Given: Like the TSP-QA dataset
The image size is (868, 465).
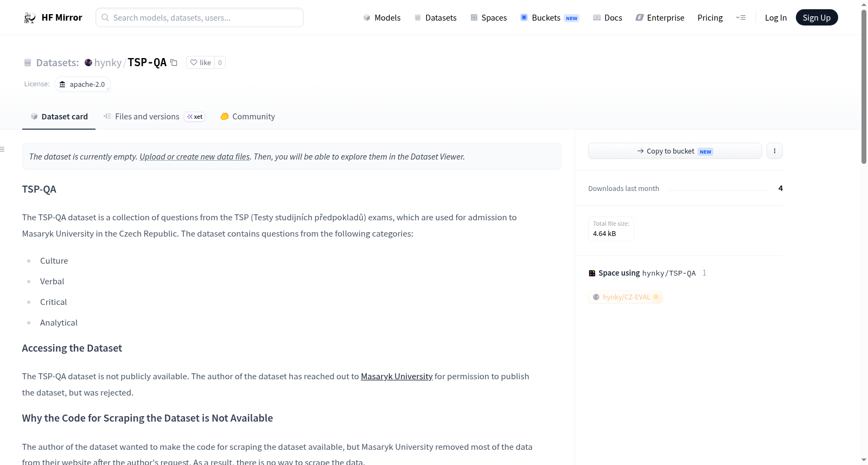Looking at the screenshot, I should click(200, 62).
